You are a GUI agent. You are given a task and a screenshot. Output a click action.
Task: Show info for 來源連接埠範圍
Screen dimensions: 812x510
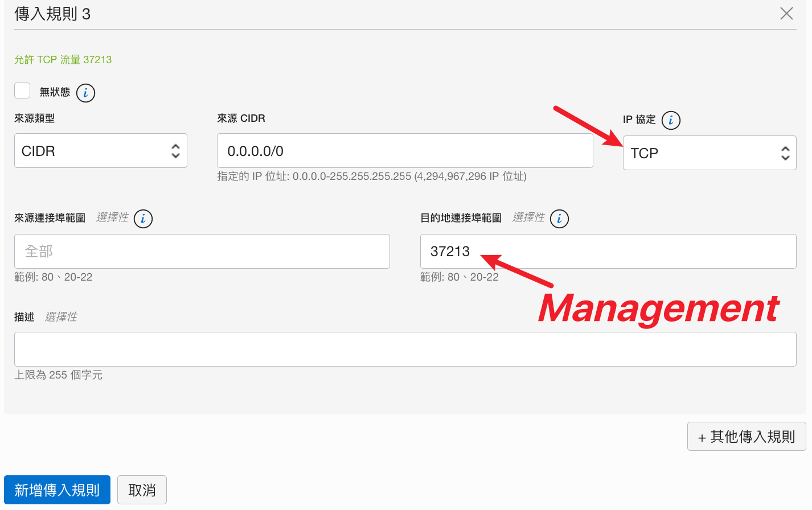(143, 219)
